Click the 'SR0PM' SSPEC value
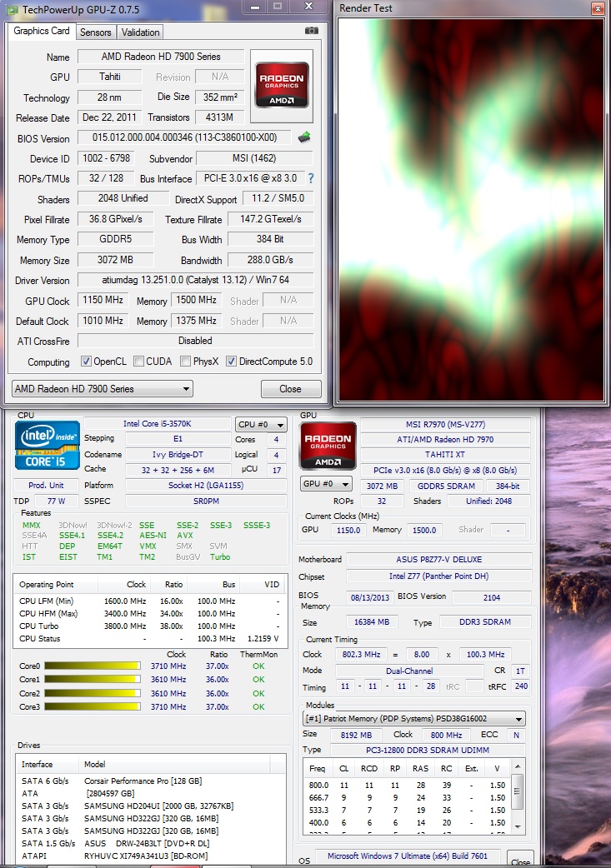 coord(206,501)
